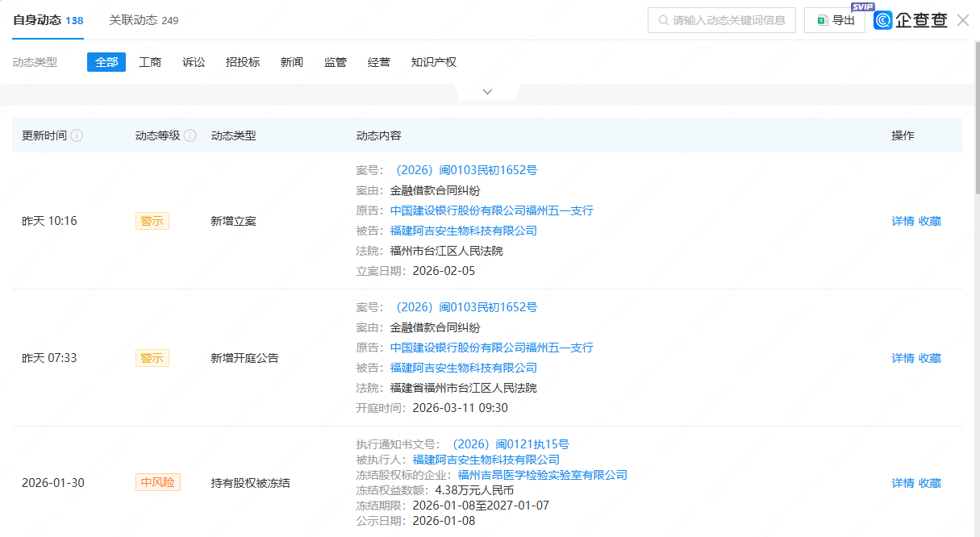The width and height of the screenshot is (980, 537).
Task: Close the dynamics panel with X
Action: (963, 20)
